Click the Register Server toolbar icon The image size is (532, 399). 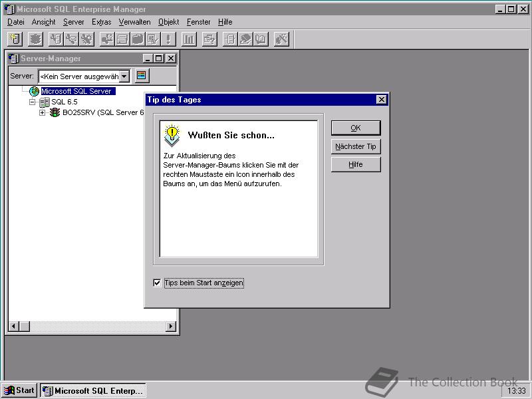pos(15,39)
